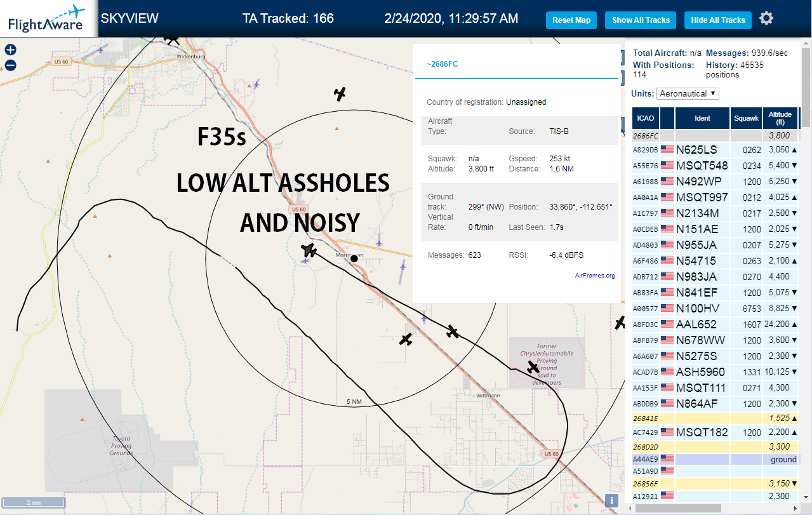Click the US flag in the N625LS row
812x515 pixels.
click(x=667, y=150)
